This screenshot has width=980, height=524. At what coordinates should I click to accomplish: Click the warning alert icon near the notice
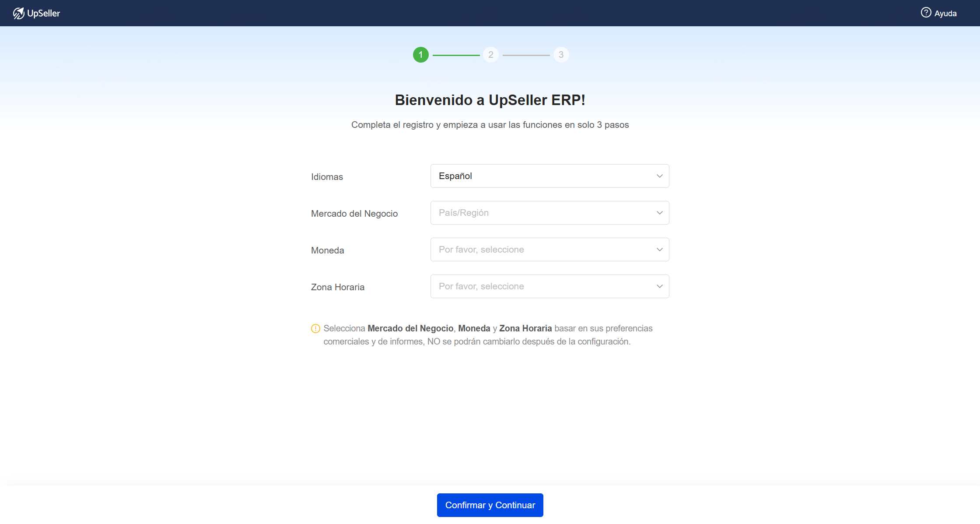pos(316,328)
